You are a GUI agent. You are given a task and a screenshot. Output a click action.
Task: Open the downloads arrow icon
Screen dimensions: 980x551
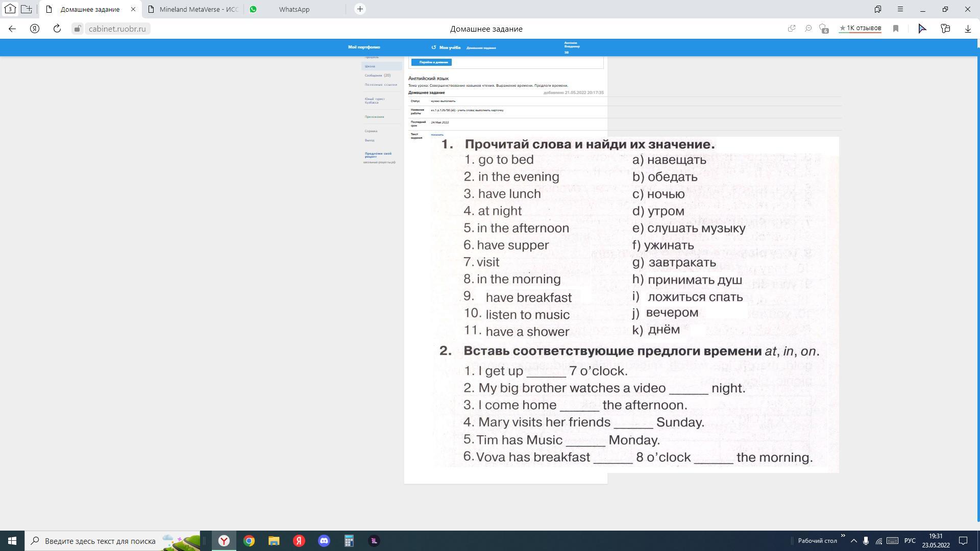point(968,29)
